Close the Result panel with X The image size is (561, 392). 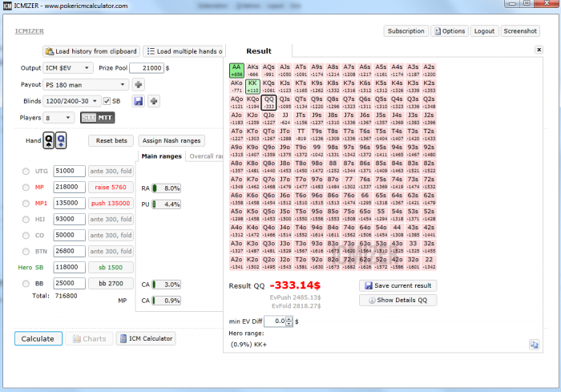tap(539, 50)
